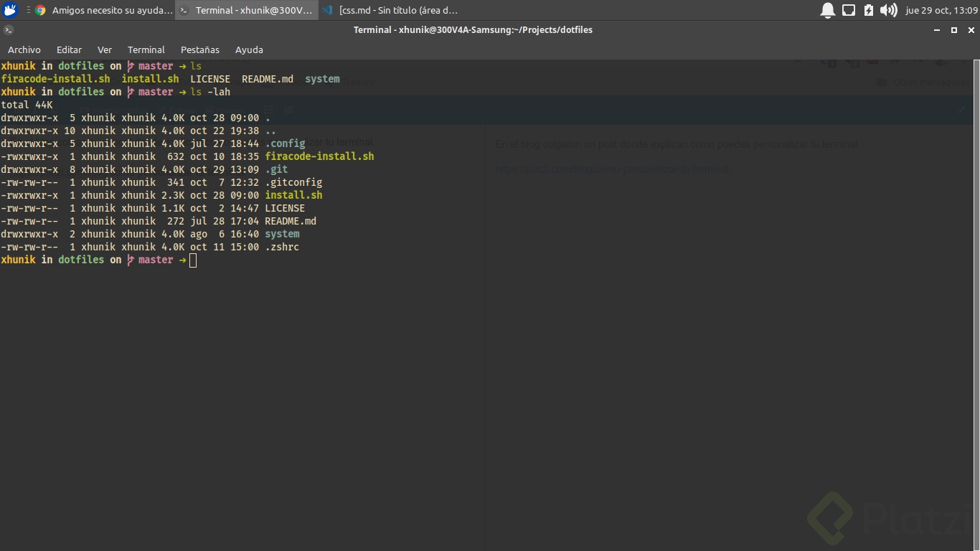Image resolution: width=980 pixels, height=551 pixels.
Task: Click 'firacode-install.sh' in the first ls output line
Action: (x=55, y=79)
